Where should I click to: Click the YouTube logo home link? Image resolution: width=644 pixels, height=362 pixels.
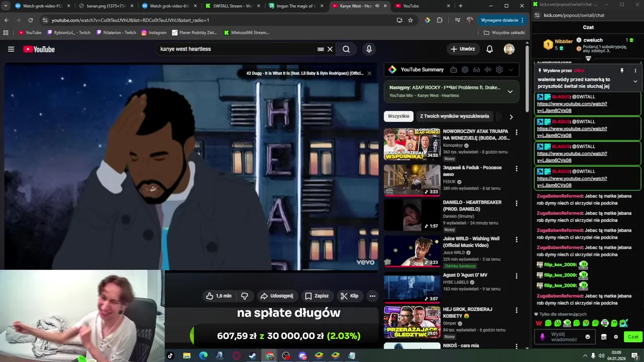coord(39,49)
